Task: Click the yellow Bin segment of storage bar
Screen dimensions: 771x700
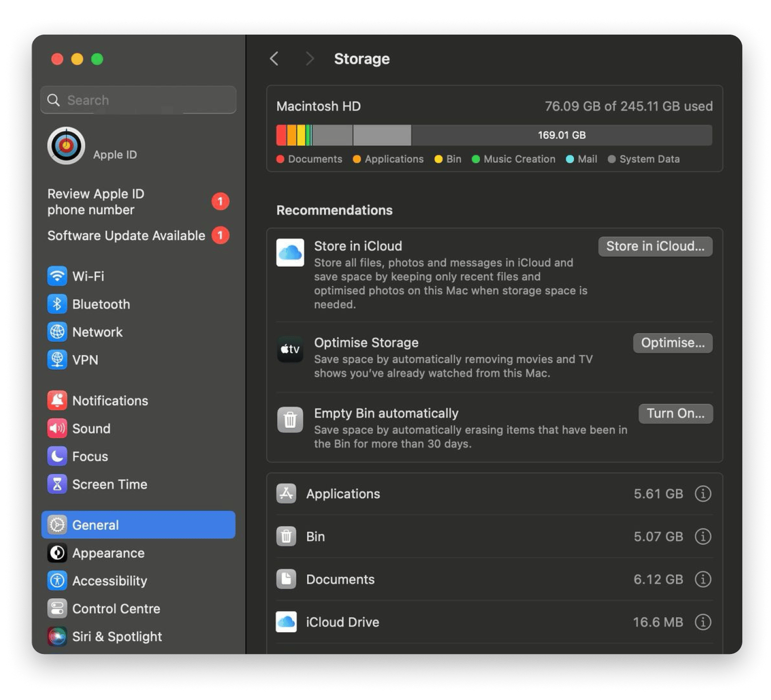Action: tap(301, 135)
